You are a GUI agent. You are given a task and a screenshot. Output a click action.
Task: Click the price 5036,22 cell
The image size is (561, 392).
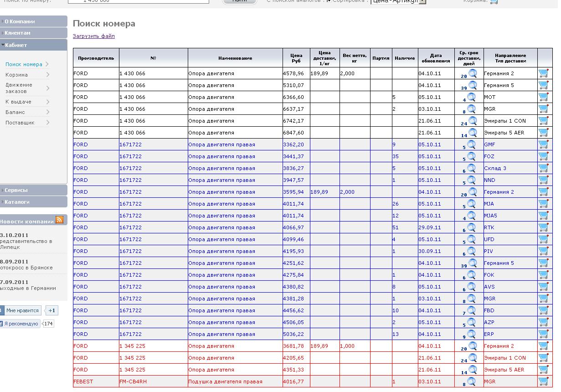click(296, 334)
